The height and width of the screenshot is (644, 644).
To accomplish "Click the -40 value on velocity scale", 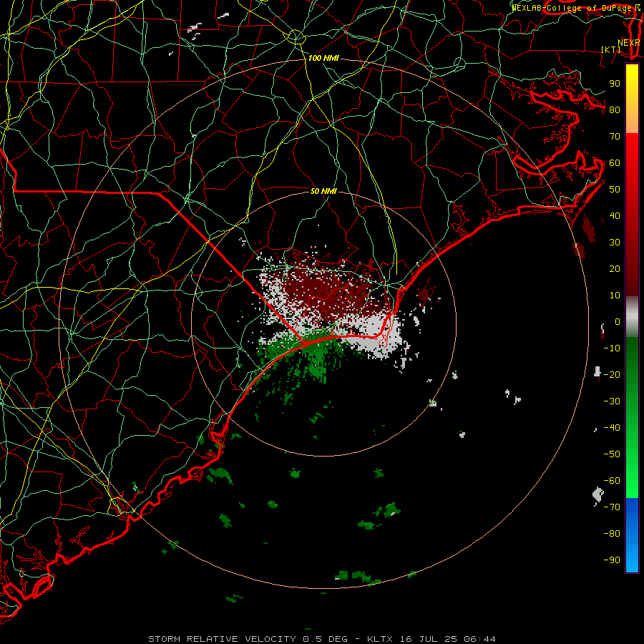I will coord(612,428).
